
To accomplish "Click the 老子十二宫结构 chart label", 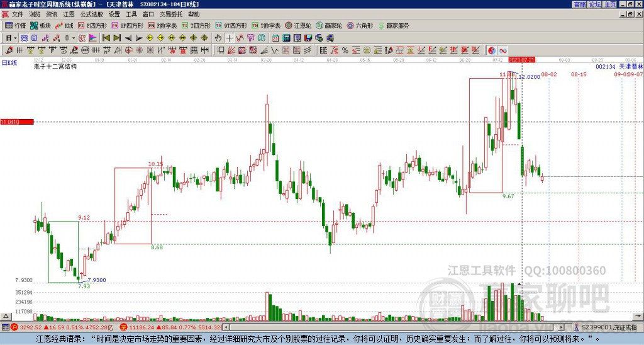I will (x=55, y=66).
